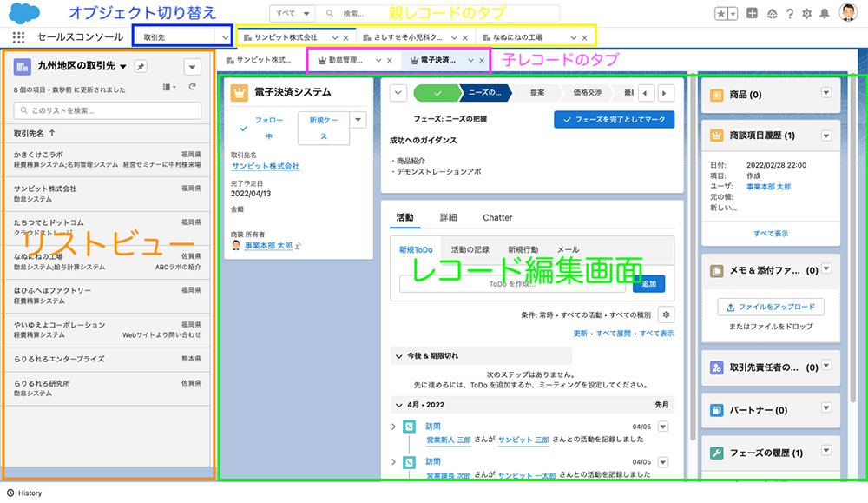Viewport: 868px width, 503px height.
Task: Switch to the Chatter tab
Action: [497, 218]
